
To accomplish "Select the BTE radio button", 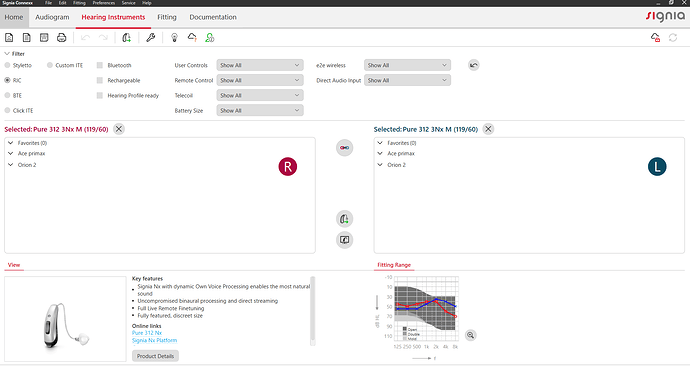I will [7, 95].
